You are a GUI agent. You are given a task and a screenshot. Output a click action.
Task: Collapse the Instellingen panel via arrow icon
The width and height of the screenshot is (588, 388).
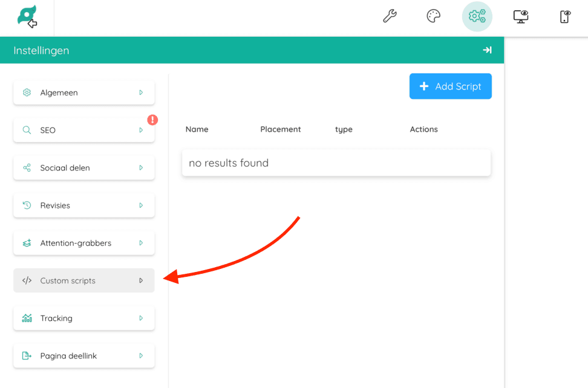(487, 50)
